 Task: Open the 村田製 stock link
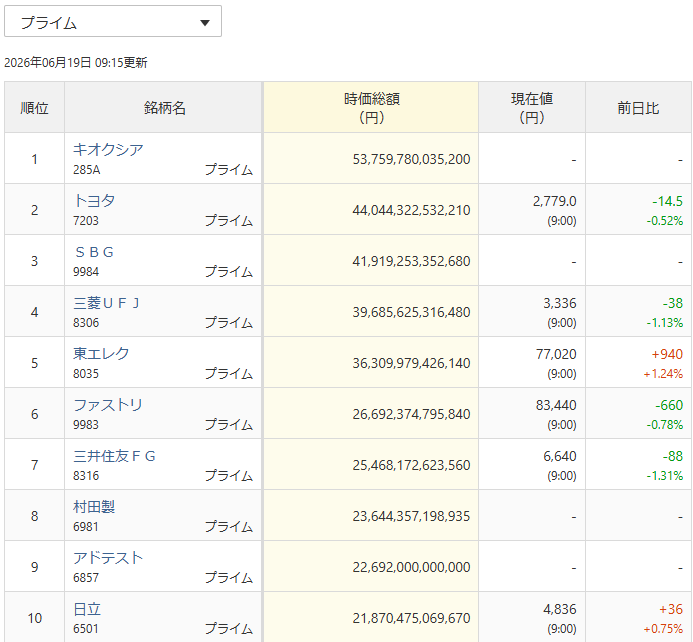point(94,507)
